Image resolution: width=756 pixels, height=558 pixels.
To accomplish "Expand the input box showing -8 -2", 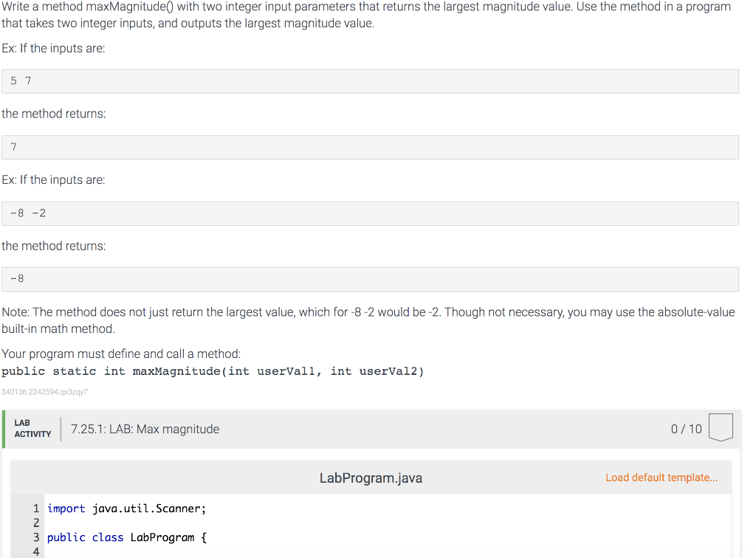I will [x=369, y=213].
